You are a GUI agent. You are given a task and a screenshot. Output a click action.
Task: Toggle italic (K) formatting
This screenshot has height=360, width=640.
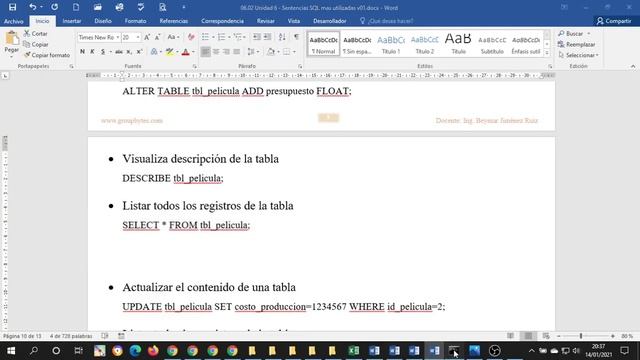(x=92, y=51)
